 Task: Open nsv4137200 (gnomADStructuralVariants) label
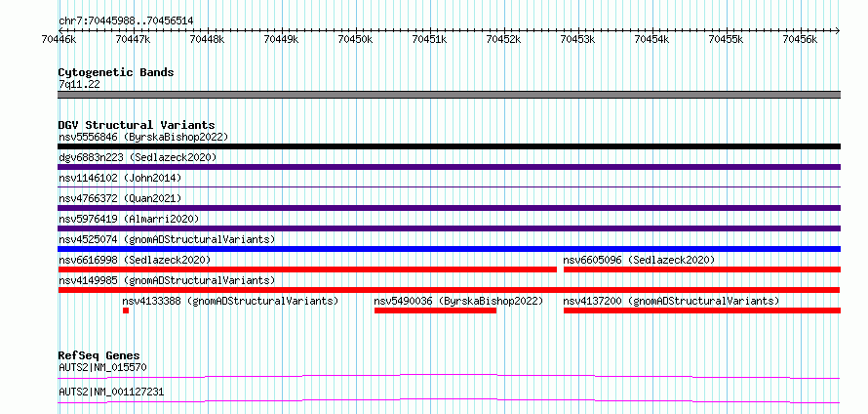pyautogui.click(x=672, y=301)
